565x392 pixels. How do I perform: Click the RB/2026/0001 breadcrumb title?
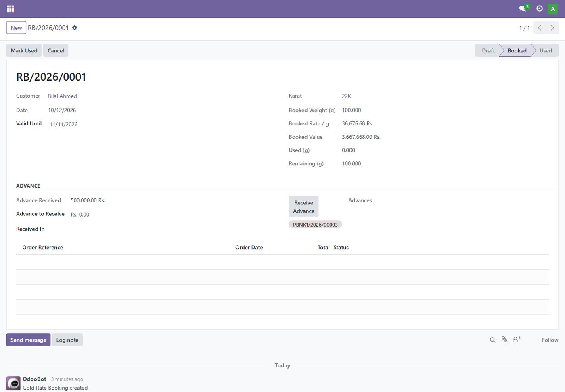[x=48, y=28]
